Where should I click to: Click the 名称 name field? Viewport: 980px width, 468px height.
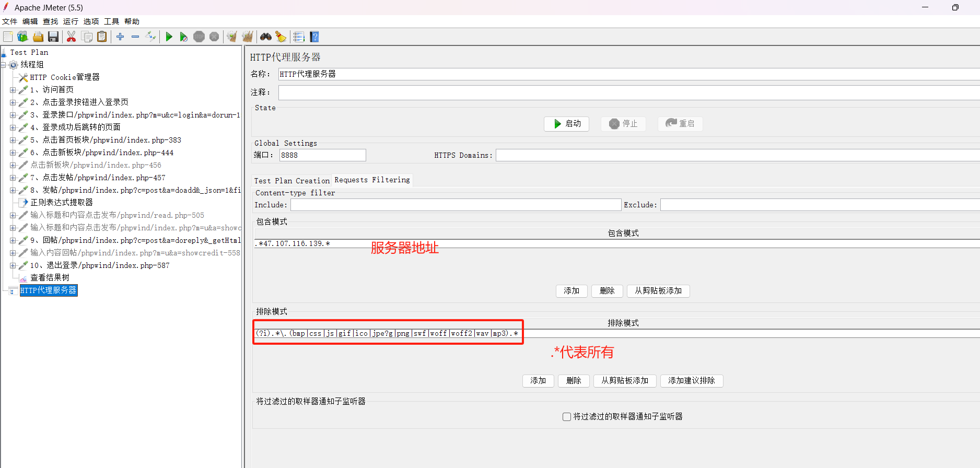coord(629,74)
